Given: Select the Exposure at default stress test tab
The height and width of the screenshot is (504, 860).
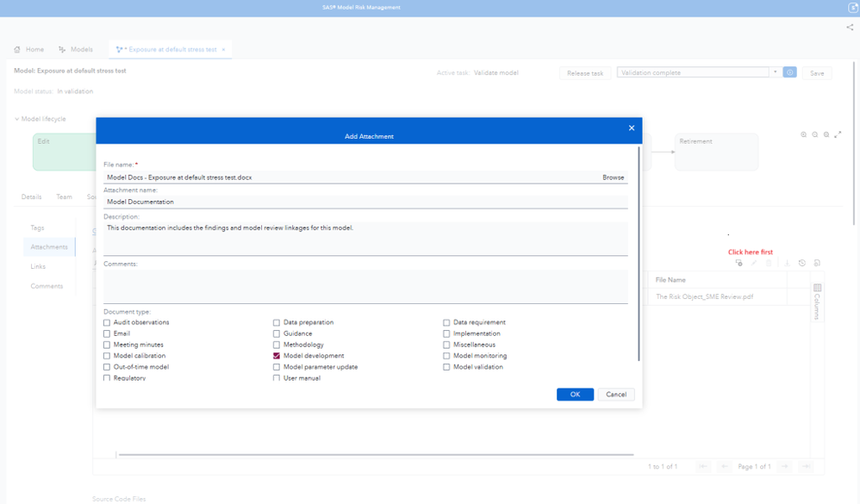Looking at the screenshot, I should coord(172,49).
